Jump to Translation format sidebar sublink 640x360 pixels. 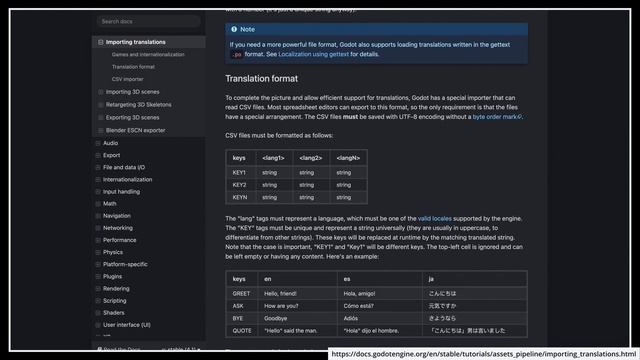tap(133, 67)
